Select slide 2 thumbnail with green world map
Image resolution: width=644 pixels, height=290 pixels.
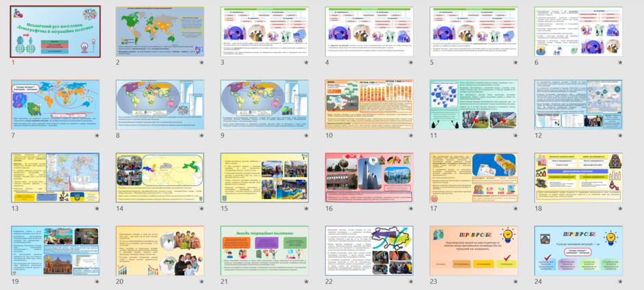coord(160,31)
